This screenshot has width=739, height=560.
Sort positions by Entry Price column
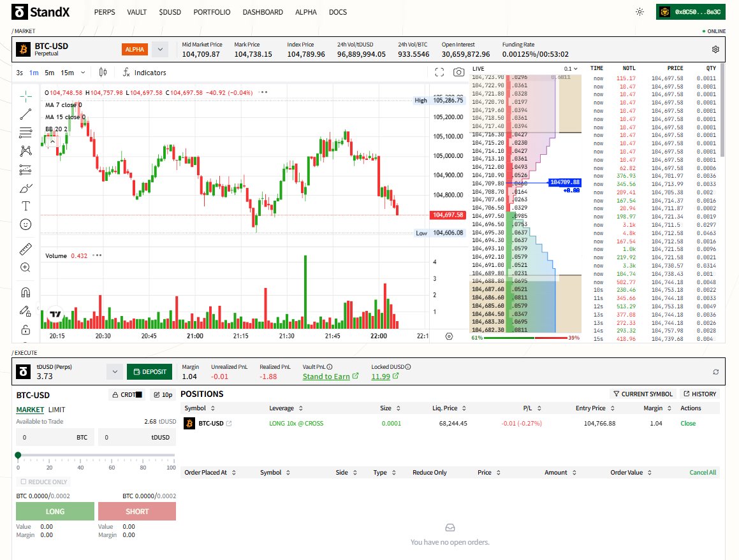(x=595, y=408)
